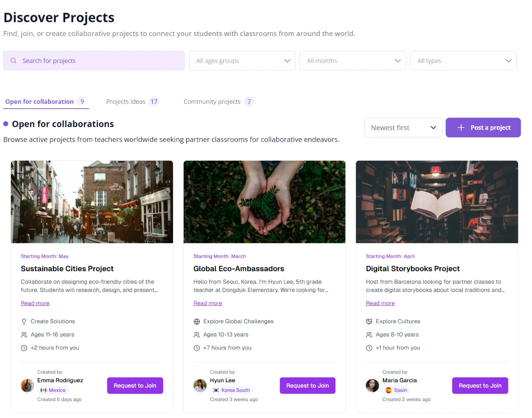Viewport: 532px width, 418px height.
Task: Click Emma Rodriguez's avatar
Action: point(27,386)
